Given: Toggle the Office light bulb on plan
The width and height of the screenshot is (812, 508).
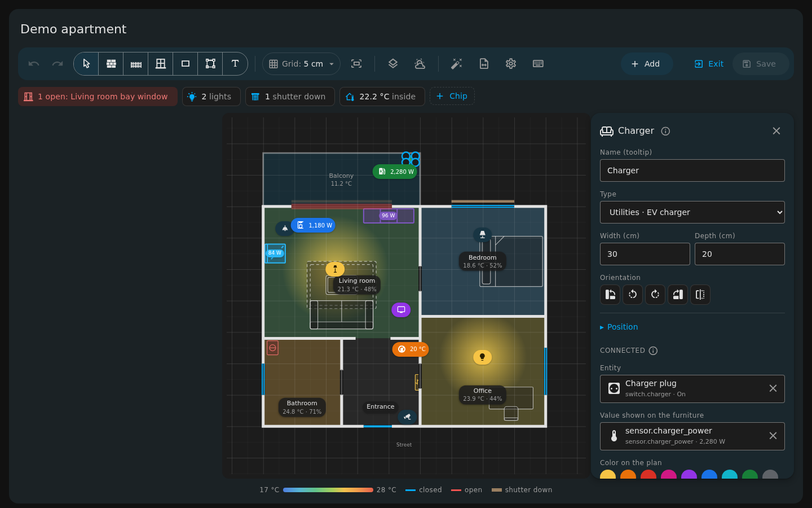Looking at the screenshot, I should click(482, 357).
